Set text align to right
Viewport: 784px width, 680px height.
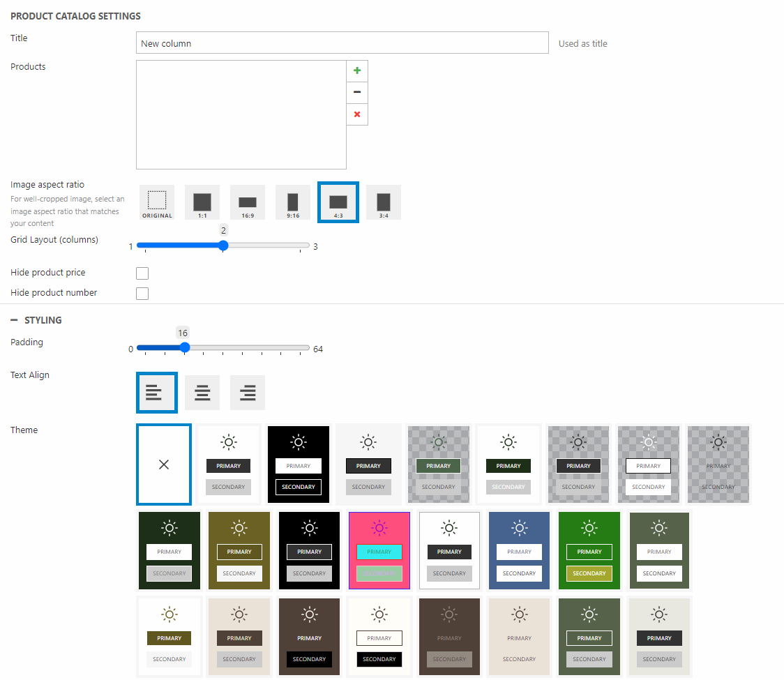(x=248, y=393)
